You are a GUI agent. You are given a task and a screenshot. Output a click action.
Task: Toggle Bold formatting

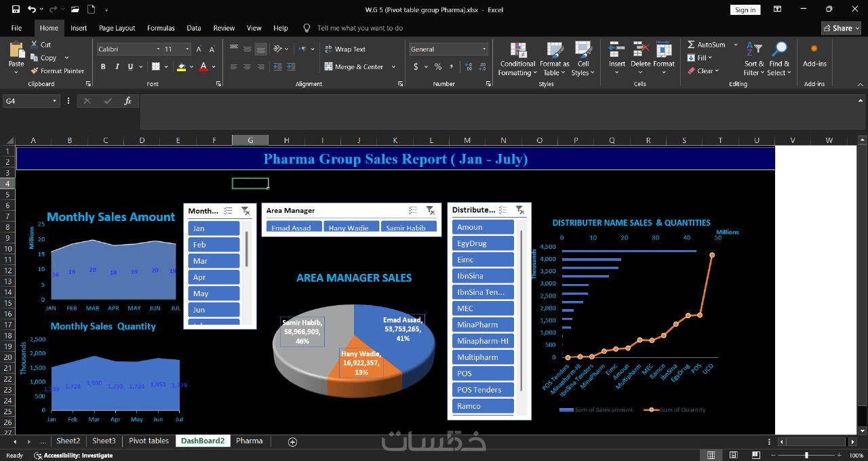[103, 66]
